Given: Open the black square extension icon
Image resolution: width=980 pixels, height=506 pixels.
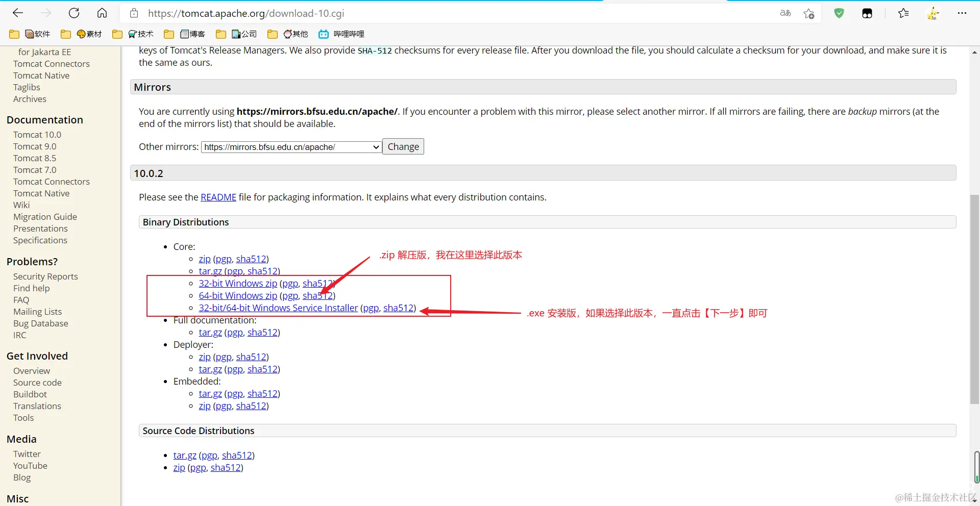Looking at the screenshot, I should (x=867, y=14).
